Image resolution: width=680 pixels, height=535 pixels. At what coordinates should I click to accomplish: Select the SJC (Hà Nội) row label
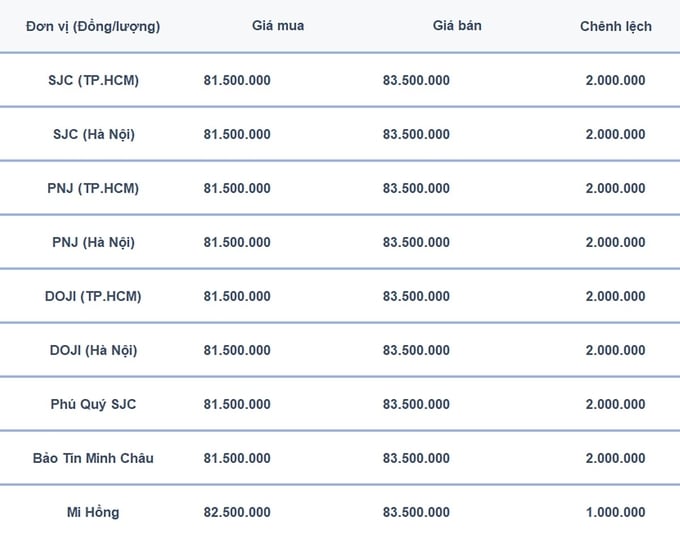94,134
